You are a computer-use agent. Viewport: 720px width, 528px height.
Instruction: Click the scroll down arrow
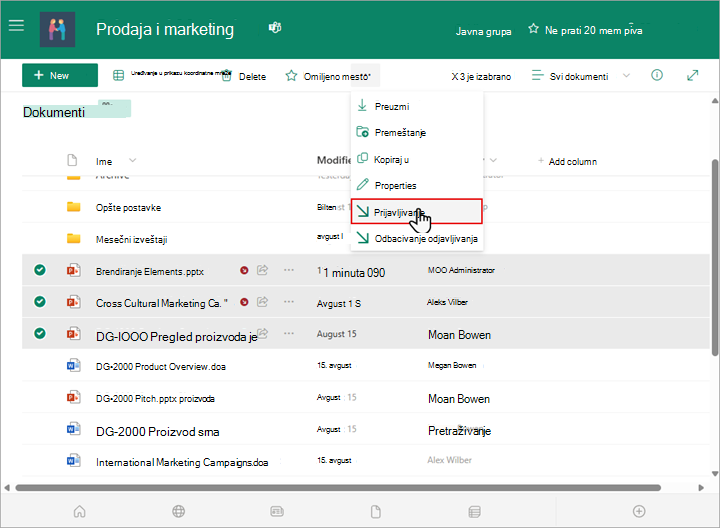click(x=715, y=474)
